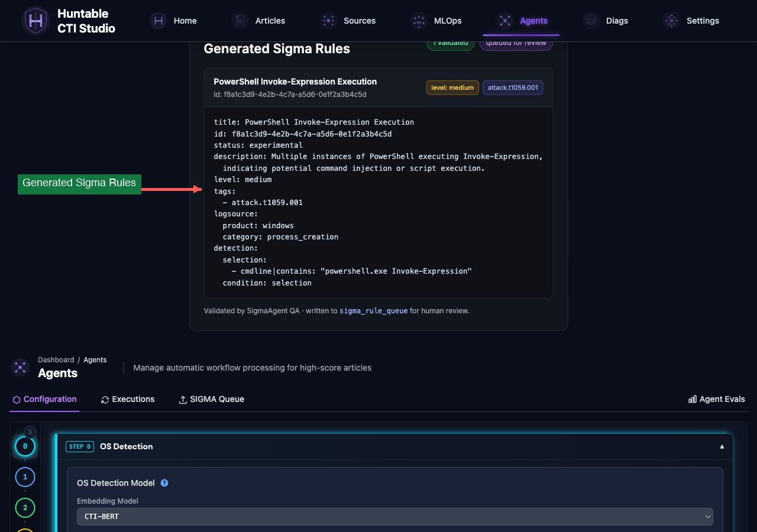Click the Settings gear icon
Screen dimensions: 757x532
pos(671,21)
